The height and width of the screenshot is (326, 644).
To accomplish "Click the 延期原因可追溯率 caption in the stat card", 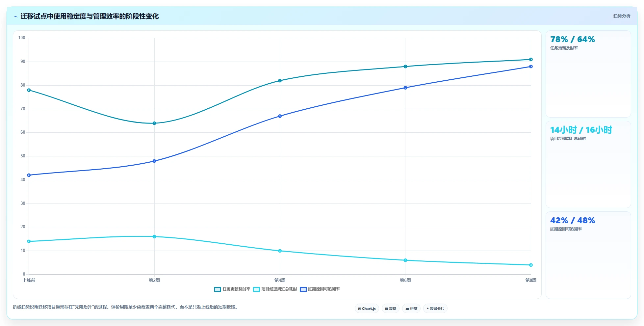I will click(566, 229).
